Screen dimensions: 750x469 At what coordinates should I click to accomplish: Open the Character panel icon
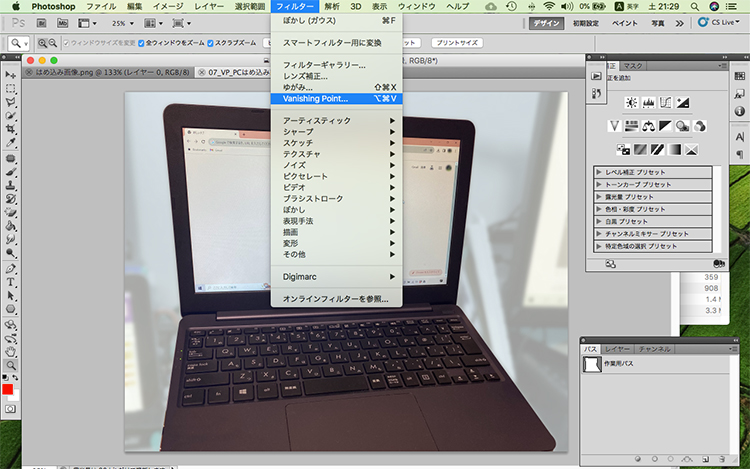[x=739, y=137]
